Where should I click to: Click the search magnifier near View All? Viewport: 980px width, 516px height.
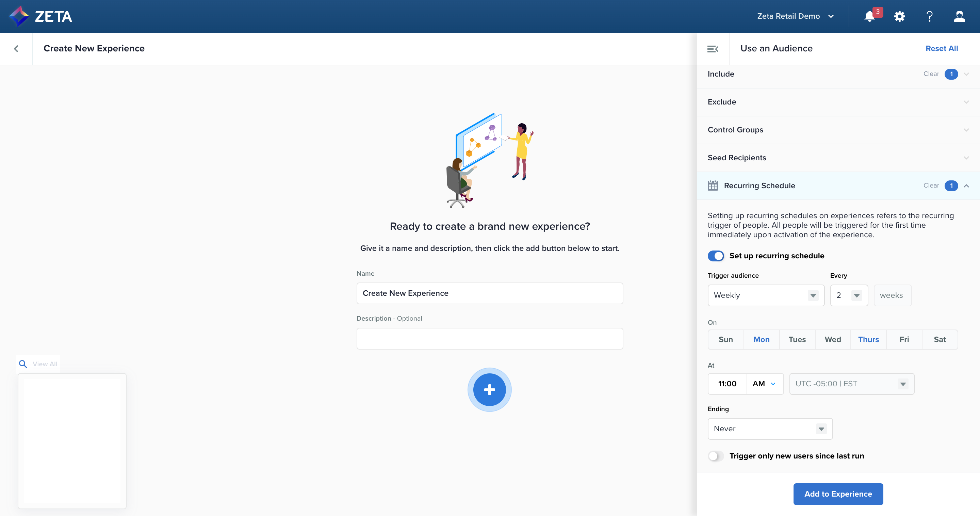click(23, 364)
